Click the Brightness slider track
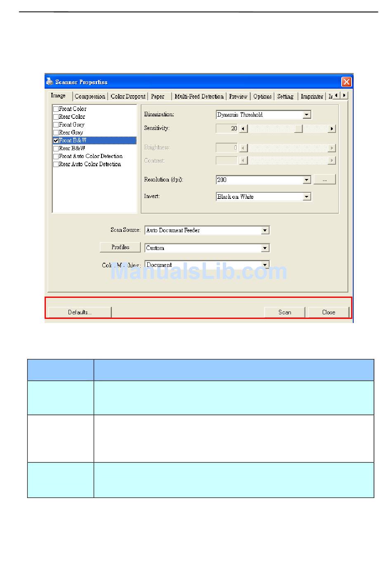The width and height of the screenshot is (392, 587). pyautogui.click(x=288, y=148)
